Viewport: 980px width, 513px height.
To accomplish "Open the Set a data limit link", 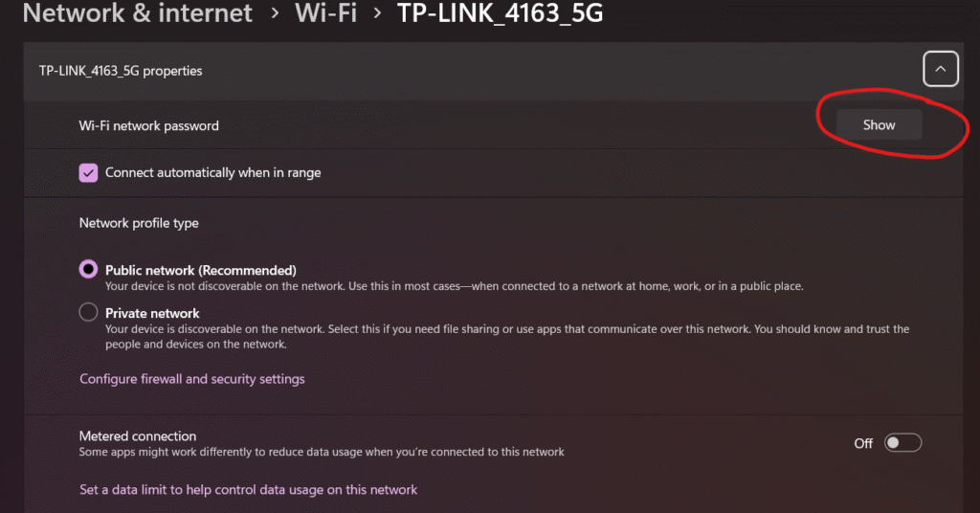I will (248, 490).
